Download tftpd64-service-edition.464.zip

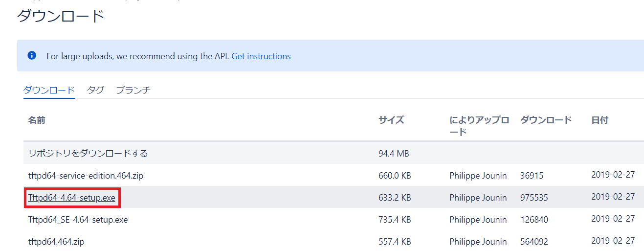[x=86, y=175]
